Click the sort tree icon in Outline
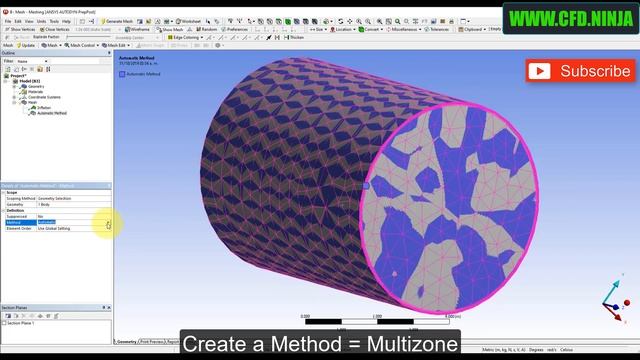 coord(48,69)
